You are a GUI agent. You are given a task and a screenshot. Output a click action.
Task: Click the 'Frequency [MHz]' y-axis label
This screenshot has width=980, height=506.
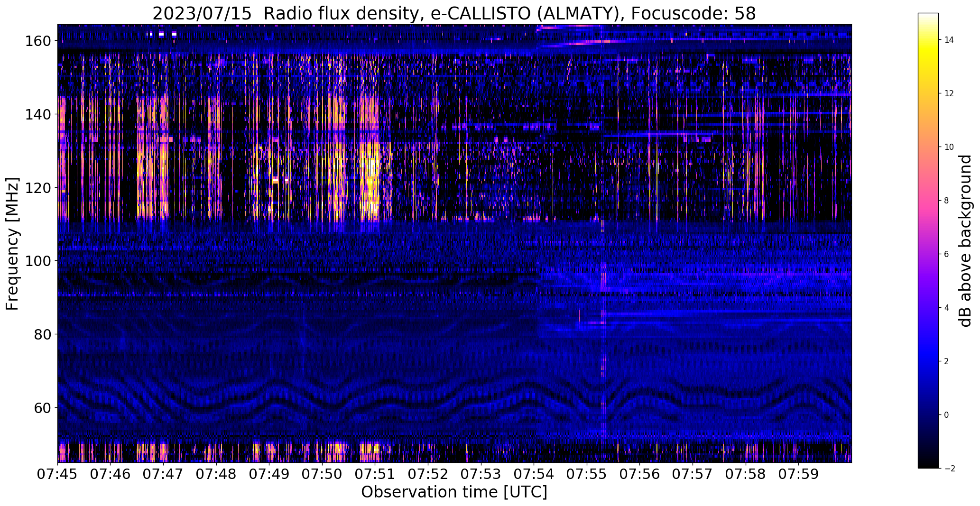(x=12, y=244)
